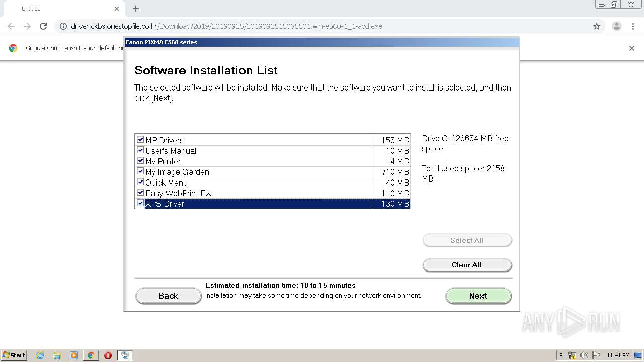Go Back in the Canon installer
This screenshot has height=362, width=644.
[168, 296]
